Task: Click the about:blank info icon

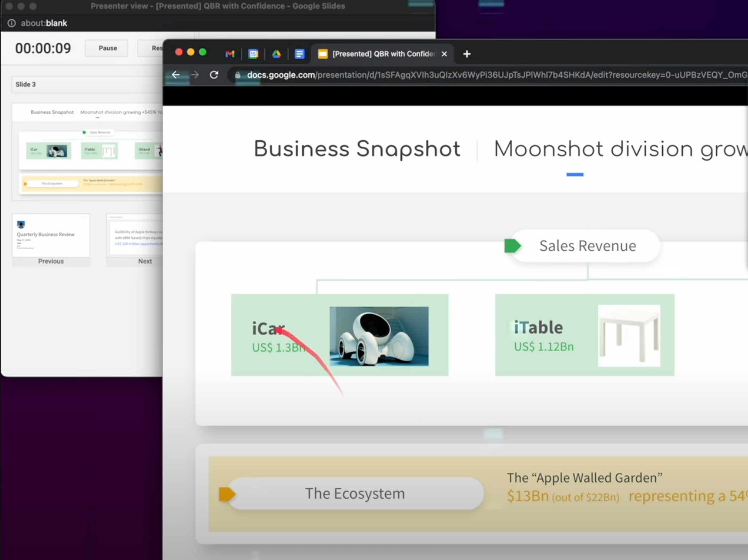Action: tap(12, 23)
